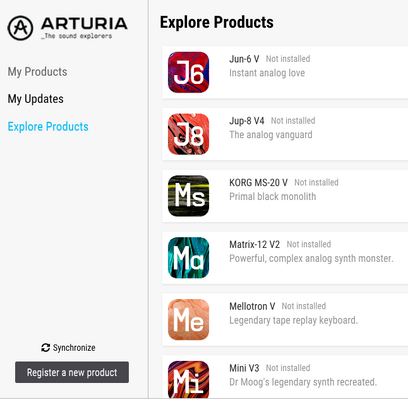The height and width of the screenshot is (400, 408).
Task: Open the Jup-8 V4 product icon
Action: (188, 134)
